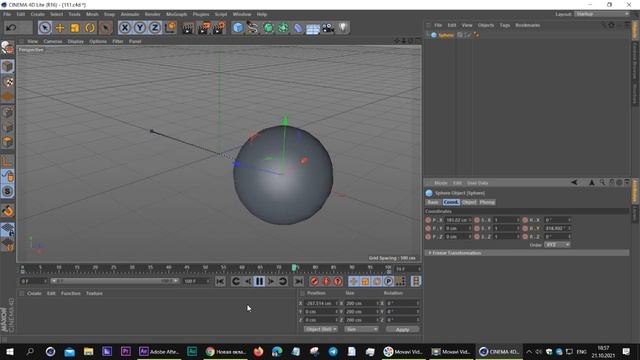The height and width of the screenshot is (360, 640).
Task: Select the Scale tool
Action: [75, 28]
